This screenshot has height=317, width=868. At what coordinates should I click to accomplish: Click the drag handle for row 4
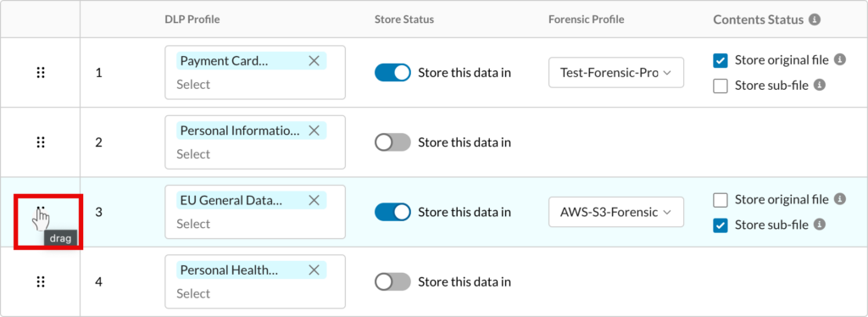pyautogui.click(x=40, y=281)
